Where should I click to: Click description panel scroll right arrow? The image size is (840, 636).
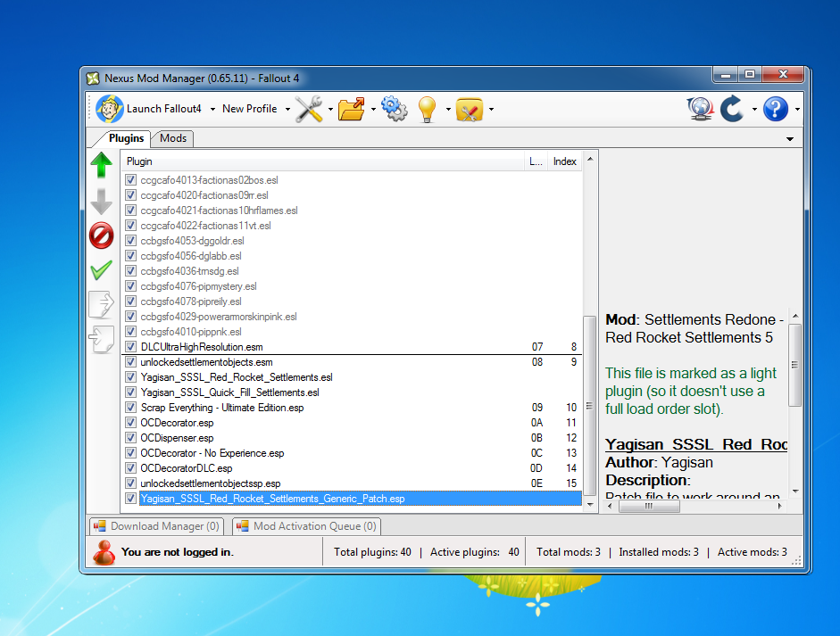(780, 506)
